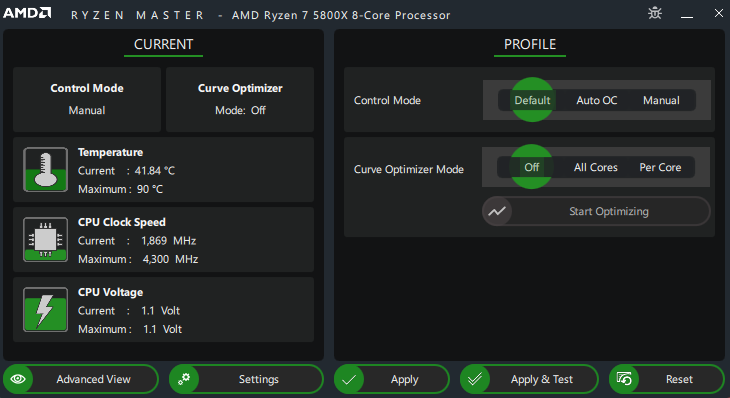Click the CPU Clock Speed heading
The height and width of the screenshot is (398, 730).
[x=122, y=222]
